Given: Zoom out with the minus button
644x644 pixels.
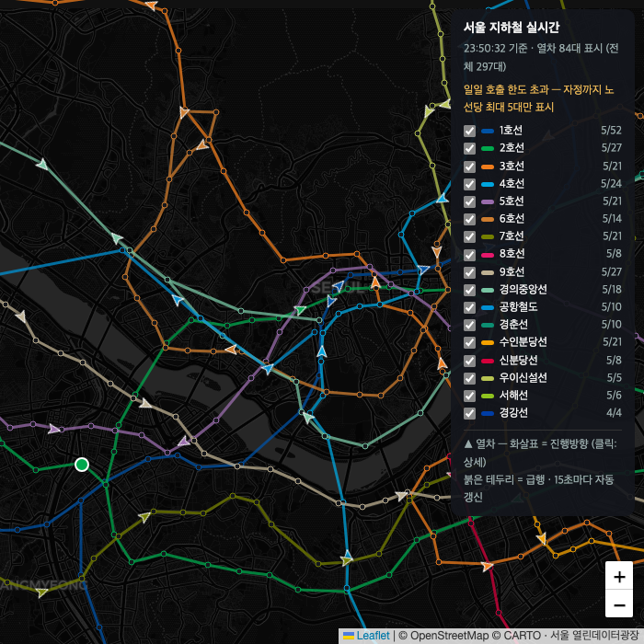Looking at the screenshot, I should (x=619, y=604).
